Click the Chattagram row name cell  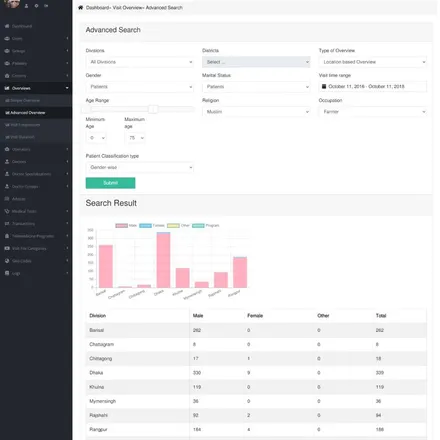pos(138,344)
